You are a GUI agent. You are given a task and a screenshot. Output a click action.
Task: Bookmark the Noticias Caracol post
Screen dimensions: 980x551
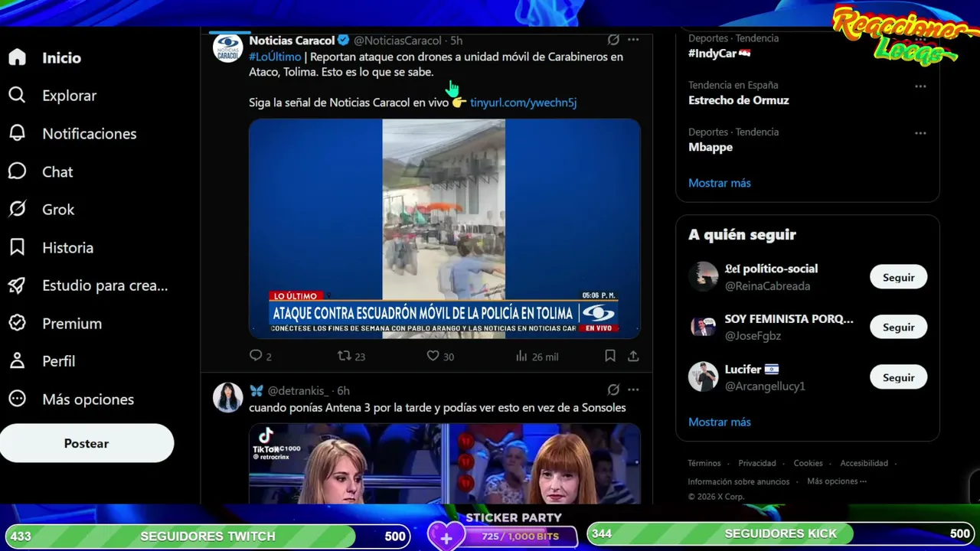click(610, 356)
